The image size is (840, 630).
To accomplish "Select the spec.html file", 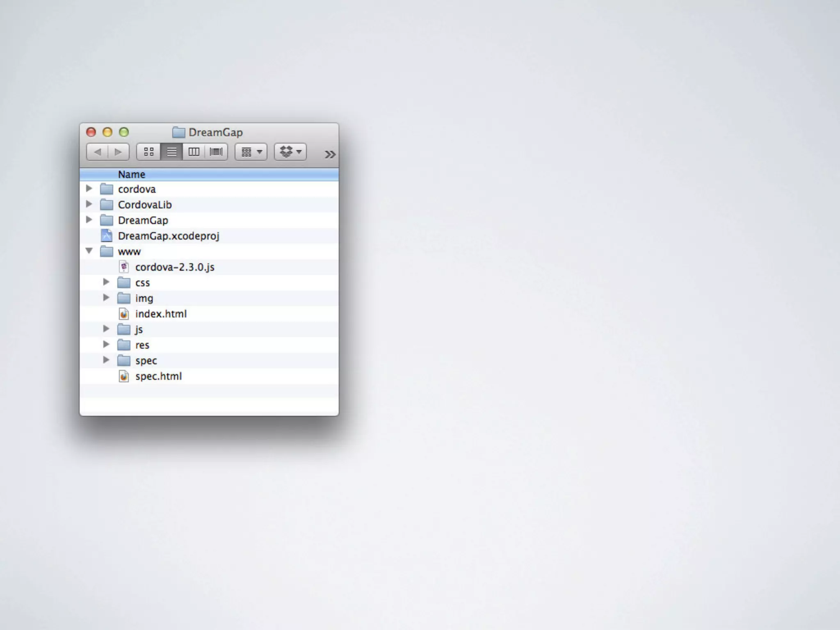I will tap(158, 376).
